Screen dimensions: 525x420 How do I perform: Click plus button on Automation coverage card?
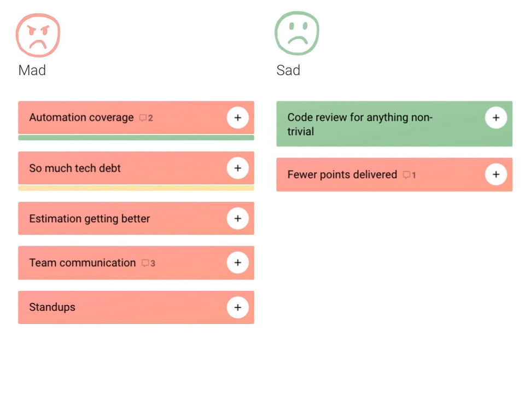tap(237, 118)
